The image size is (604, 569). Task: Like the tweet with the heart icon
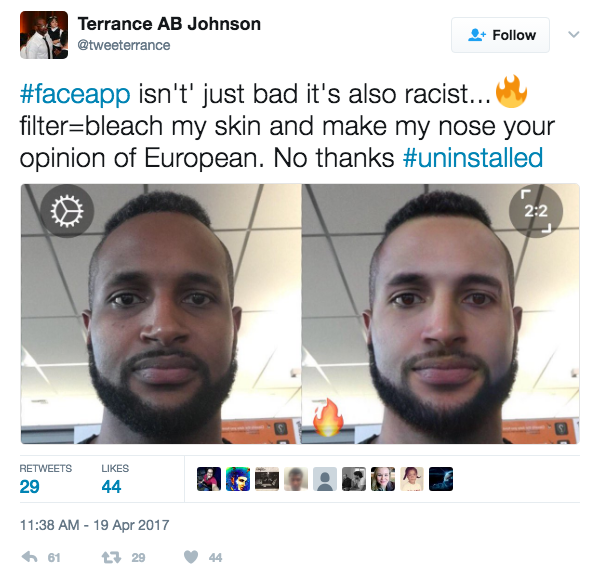point(191,557)
